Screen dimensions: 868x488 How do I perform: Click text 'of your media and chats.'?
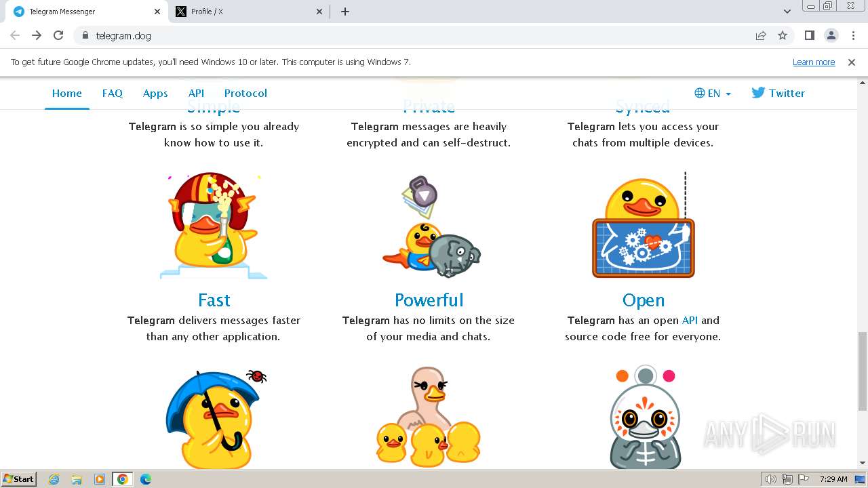(x=429, y=337)
